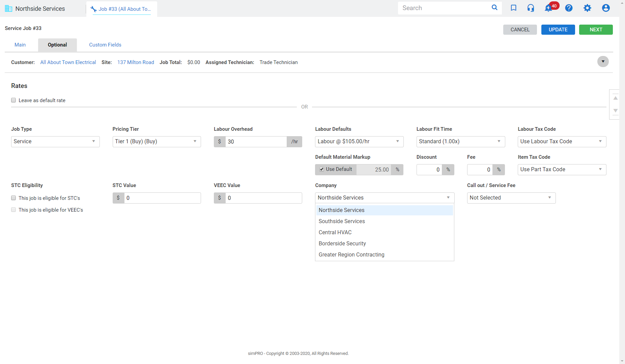The image size is (625, 364).
Task: Switch to the Custom Fields tab
Action: click(x=105, y=45)
